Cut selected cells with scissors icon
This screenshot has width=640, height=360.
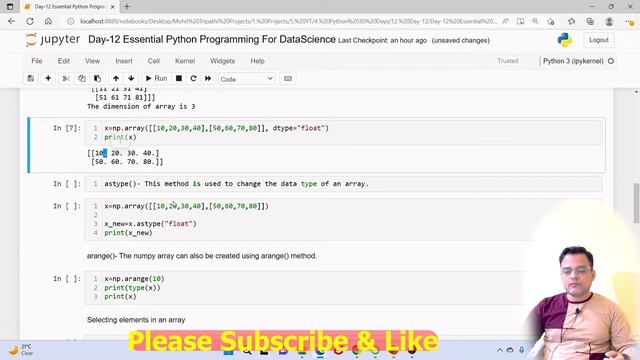tap(66, 78)
